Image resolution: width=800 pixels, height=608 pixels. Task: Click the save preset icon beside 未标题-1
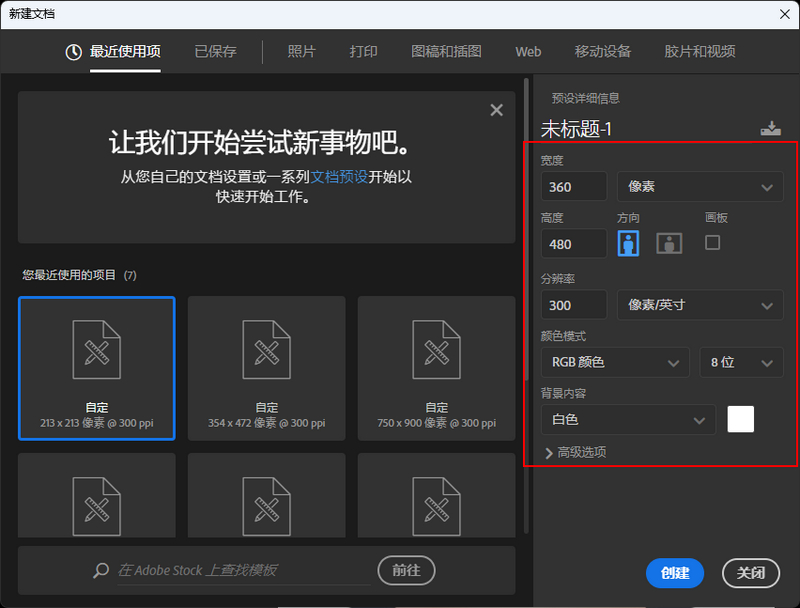(770, 128)
